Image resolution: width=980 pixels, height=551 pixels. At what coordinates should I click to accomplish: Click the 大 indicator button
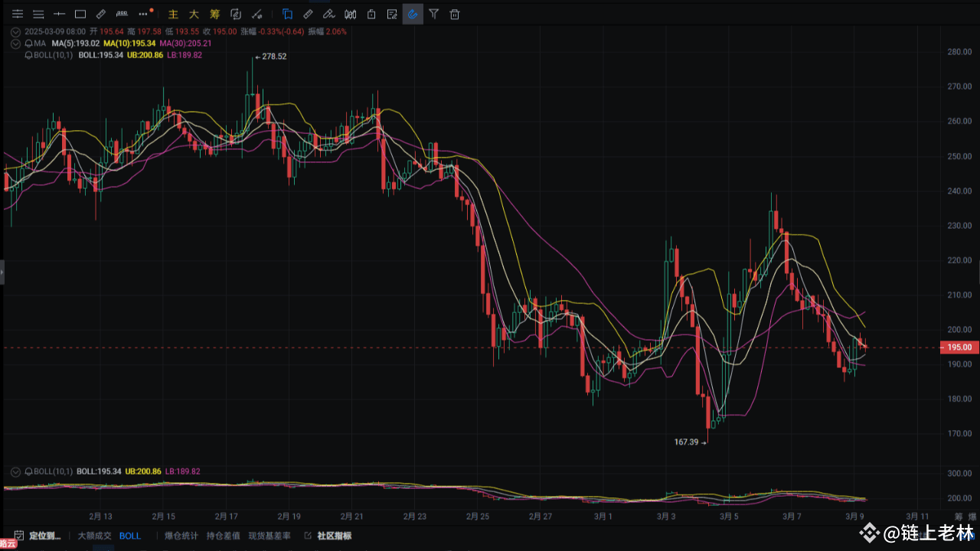[x=194, y=14]
